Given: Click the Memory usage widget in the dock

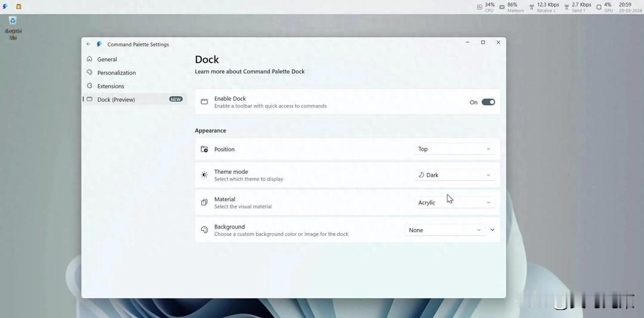Looking at the screenshot, I should tap(512, 7).
